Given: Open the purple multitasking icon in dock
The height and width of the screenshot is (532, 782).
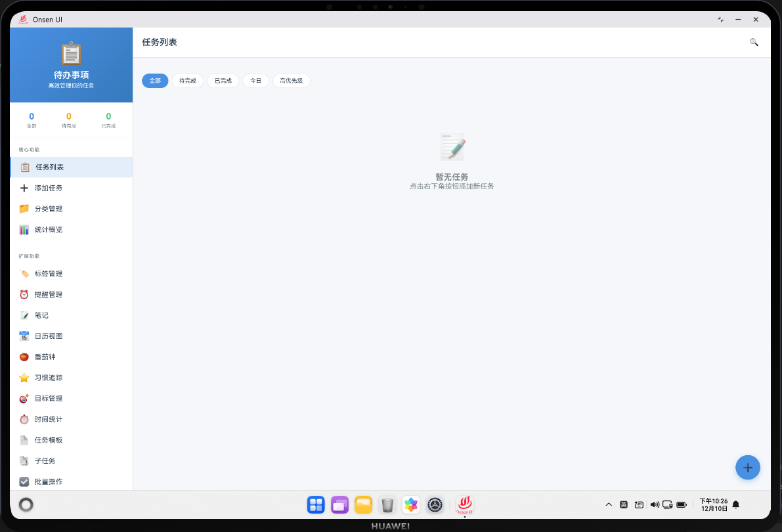Looking at the screenshot, I should coord(339,505).
